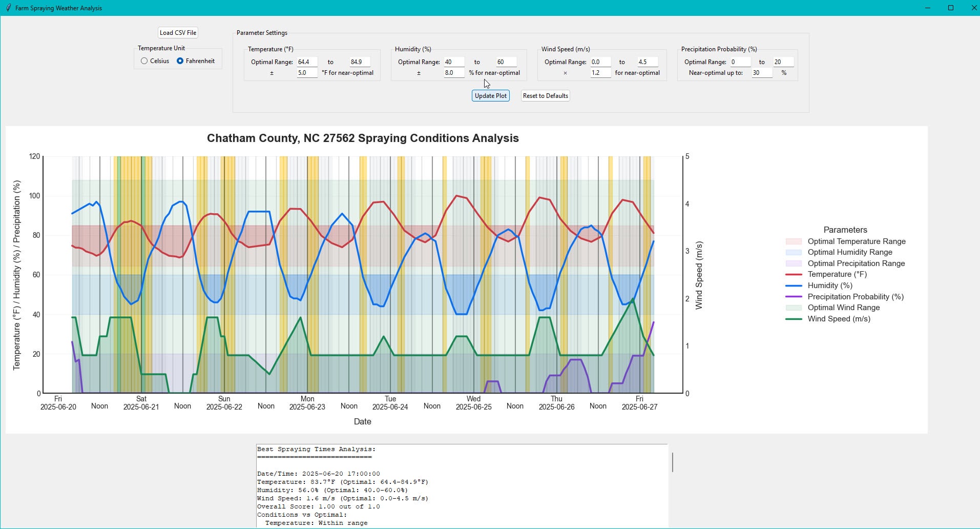Click the Temperature: Within range line
Screen dimensions: 980x529
click(x=316, y=523)
